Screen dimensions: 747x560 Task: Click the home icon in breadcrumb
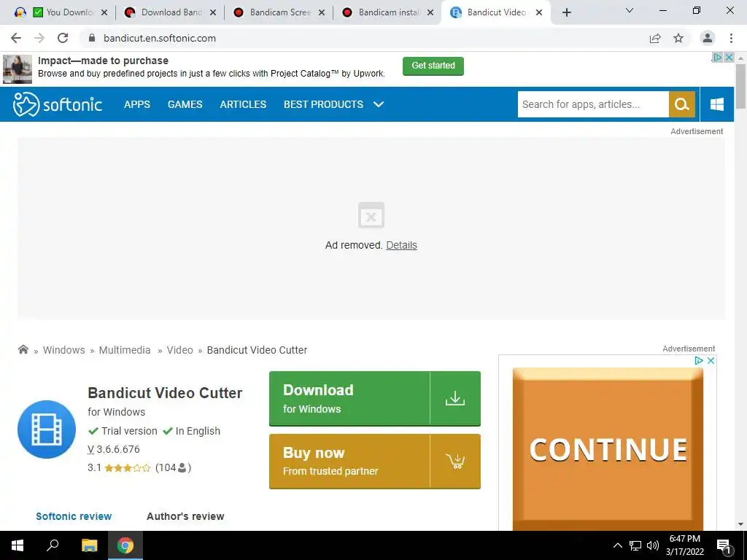coord(23,349)
